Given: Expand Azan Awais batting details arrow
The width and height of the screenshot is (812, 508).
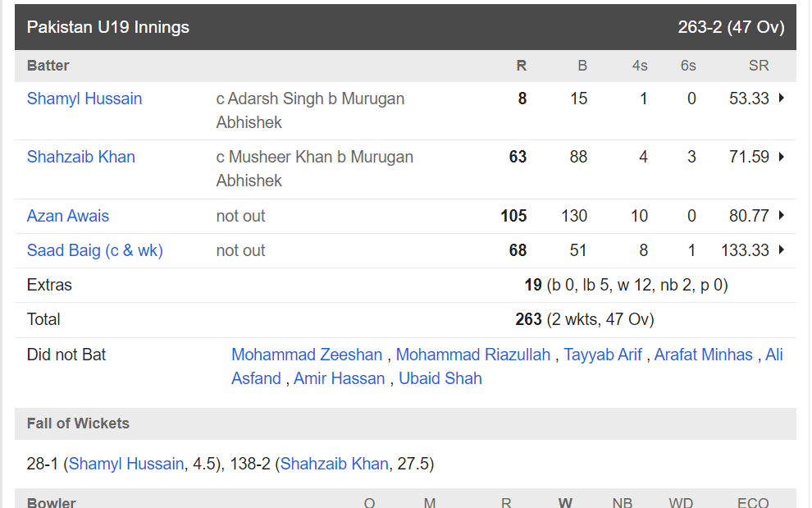Looking at the screenshot, I should pos(782,215).
